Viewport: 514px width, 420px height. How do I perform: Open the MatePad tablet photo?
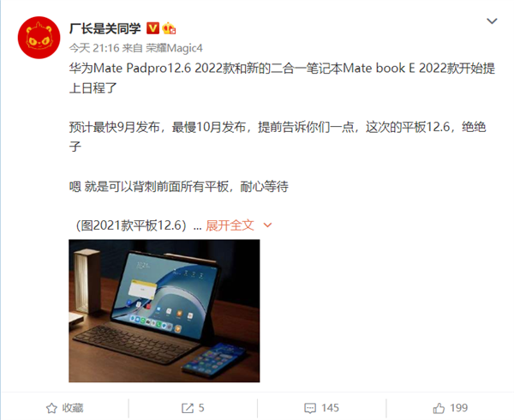[x=164, y=311]
